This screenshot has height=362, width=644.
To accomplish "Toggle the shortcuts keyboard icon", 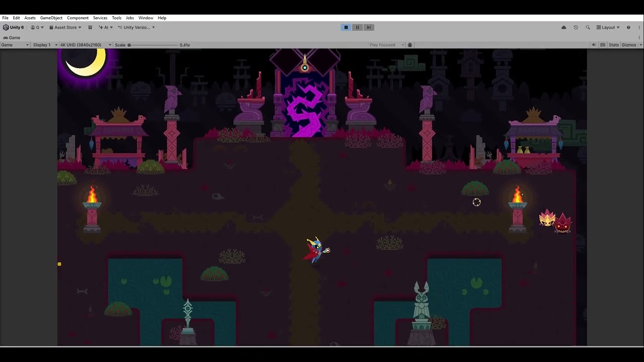I will 603,45.
